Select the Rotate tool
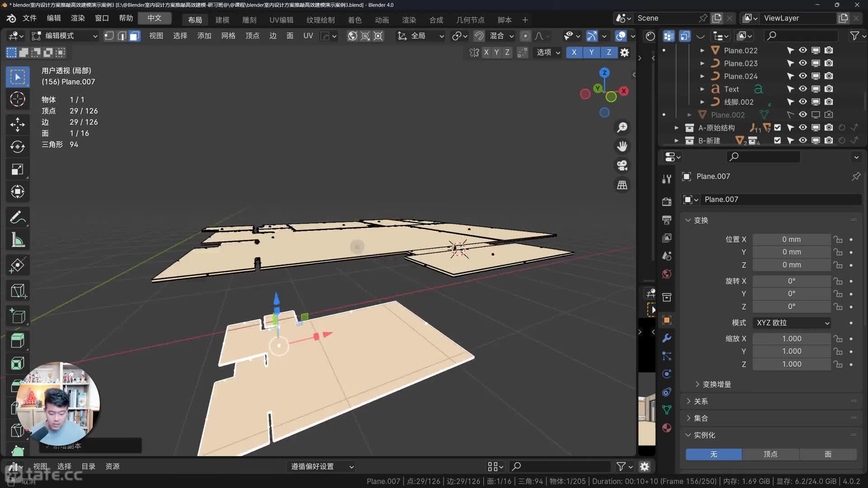This screenshot has width=868, height=488. [18, 146]
